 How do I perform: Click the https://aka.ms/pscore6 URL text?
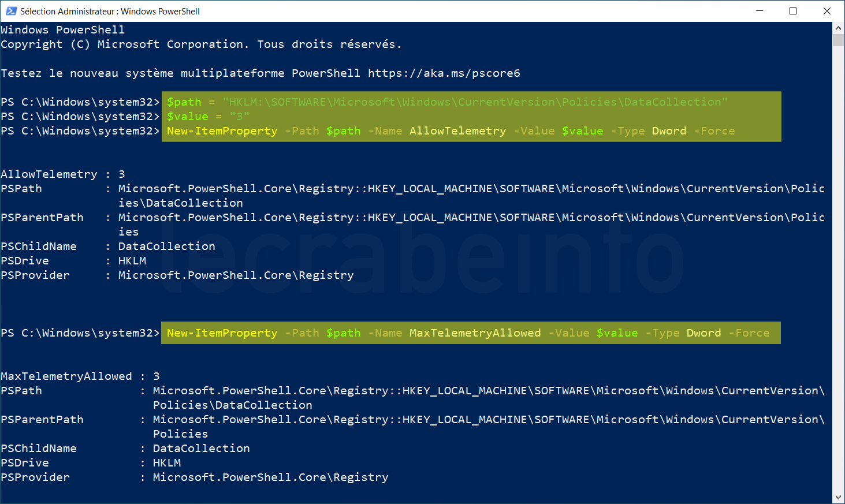coord(444,73)
